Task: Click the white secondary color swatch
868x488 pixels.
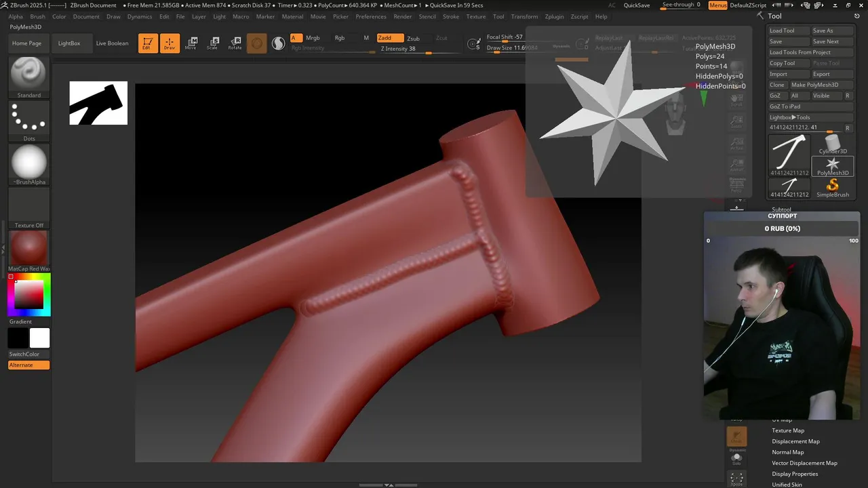Action: pos(39,338)
